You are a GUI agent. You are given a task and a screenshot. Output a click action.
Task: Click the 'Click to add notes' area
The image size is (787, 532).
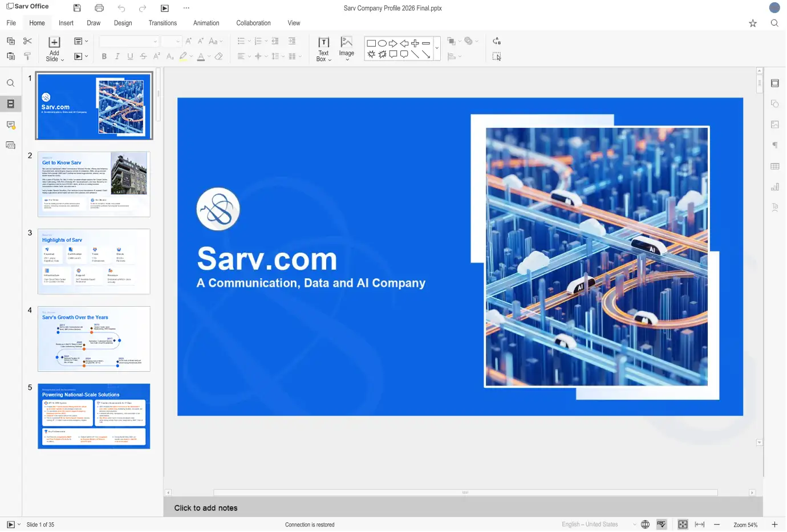coord(206,508)
